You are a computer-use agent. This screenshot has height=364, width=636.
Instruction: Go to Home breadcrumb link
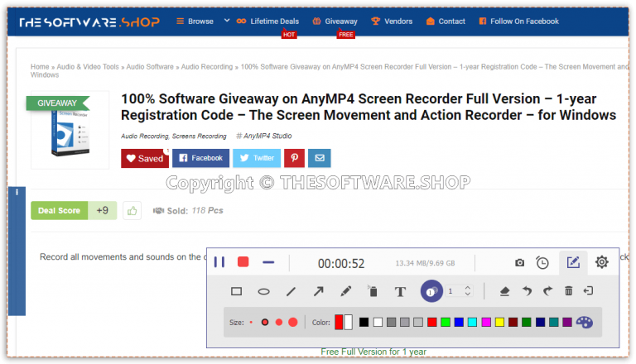(40, 66)
